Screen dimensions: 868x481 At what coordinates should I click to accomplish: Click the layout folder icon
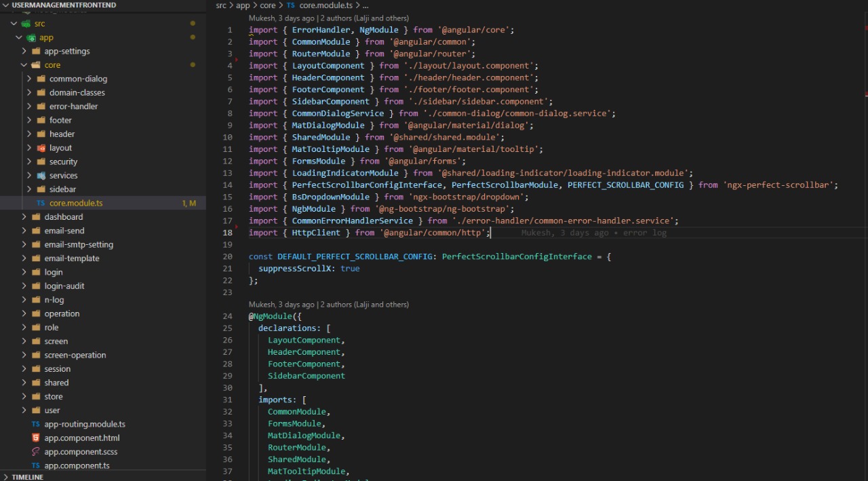(41, 148)
